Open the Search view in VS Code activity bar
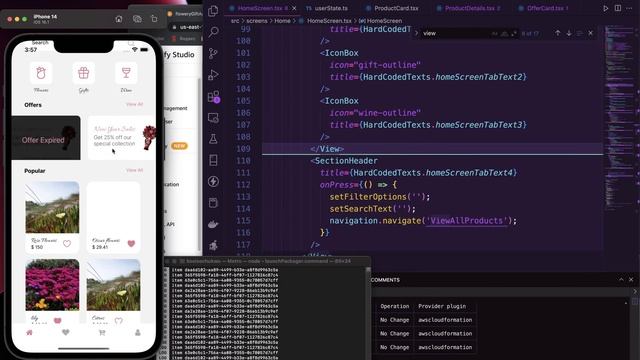This screenshot has width=640, height=360. pos(213,32)
